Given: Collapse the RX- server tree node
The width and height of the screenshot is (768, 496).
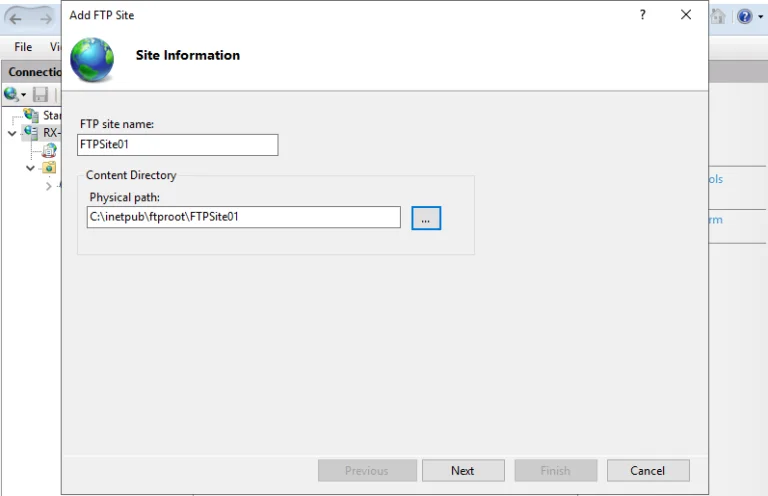Looking at the screenshot, I should pyautogui.click(x=12, y=133).
